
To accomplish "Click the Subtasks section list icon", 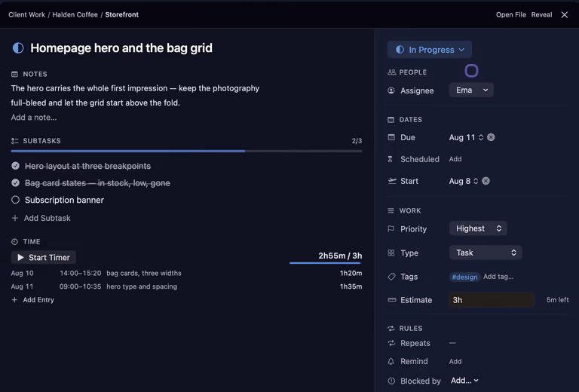I will tap(15, 141).
